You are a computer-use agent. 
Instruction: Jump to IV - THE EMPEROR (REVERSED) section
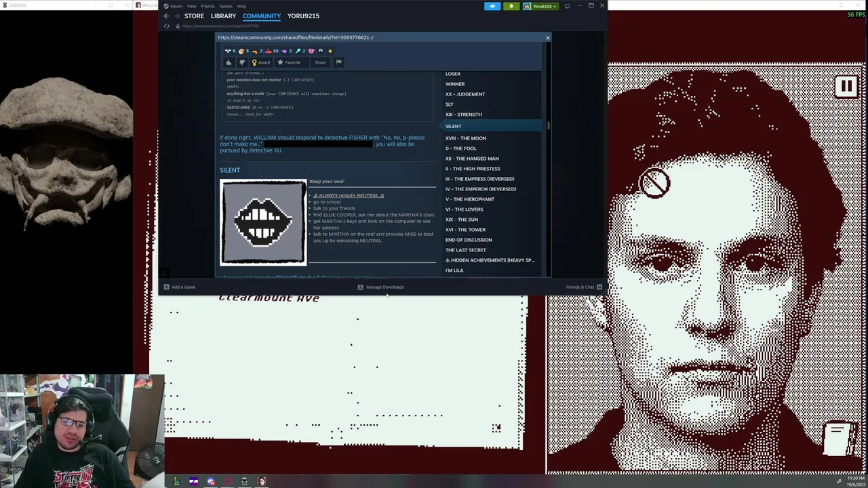481,189
